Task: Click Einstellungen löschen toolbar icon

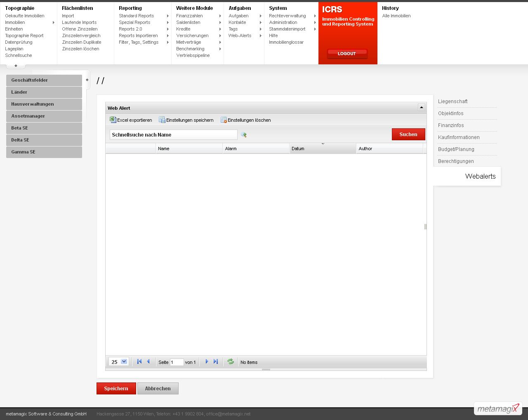Action: [224, 120]
